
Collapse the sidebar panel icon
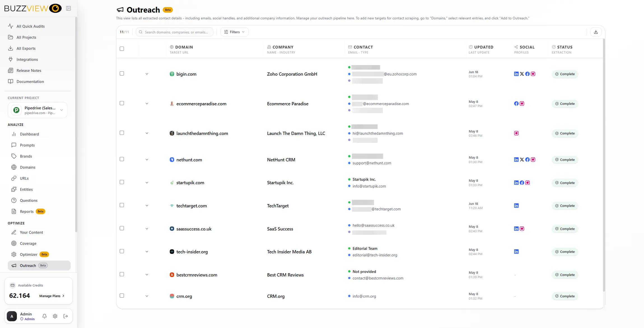pos(68,8)
